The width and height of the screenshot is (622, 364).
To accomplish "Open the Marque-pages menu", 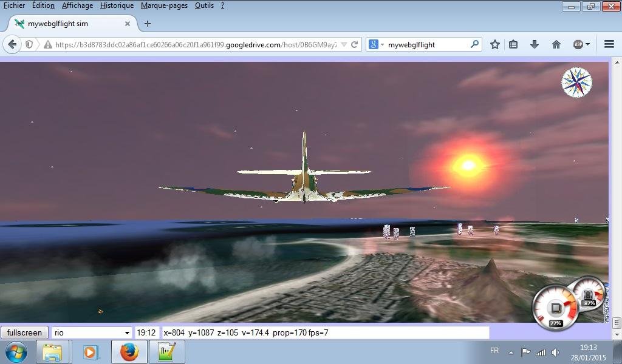I will (164, 5).
